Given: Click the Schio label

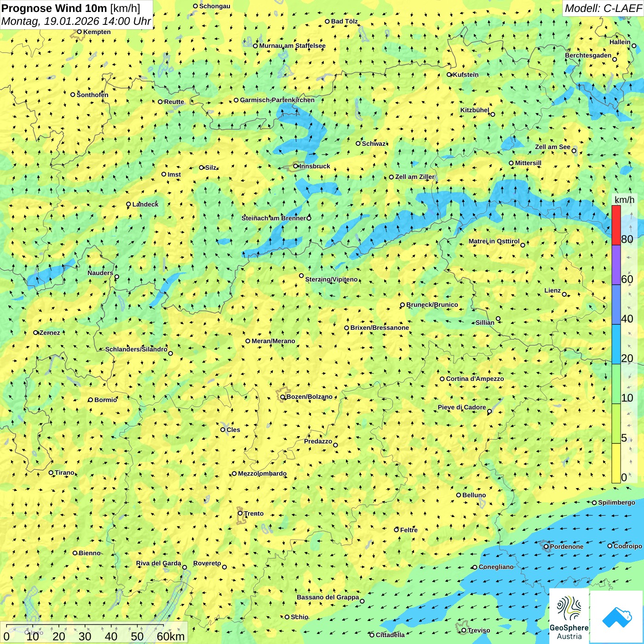Looking at the screenshot, I should 299,617.
